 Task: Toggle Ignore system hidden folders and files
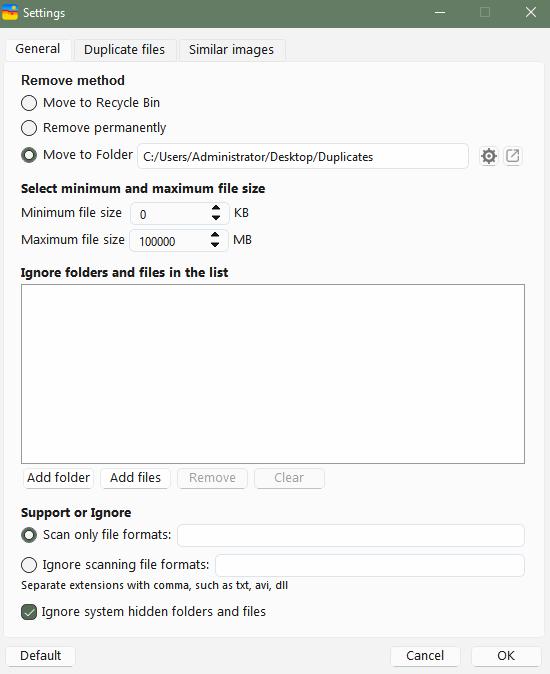click(x=29, y=612)
